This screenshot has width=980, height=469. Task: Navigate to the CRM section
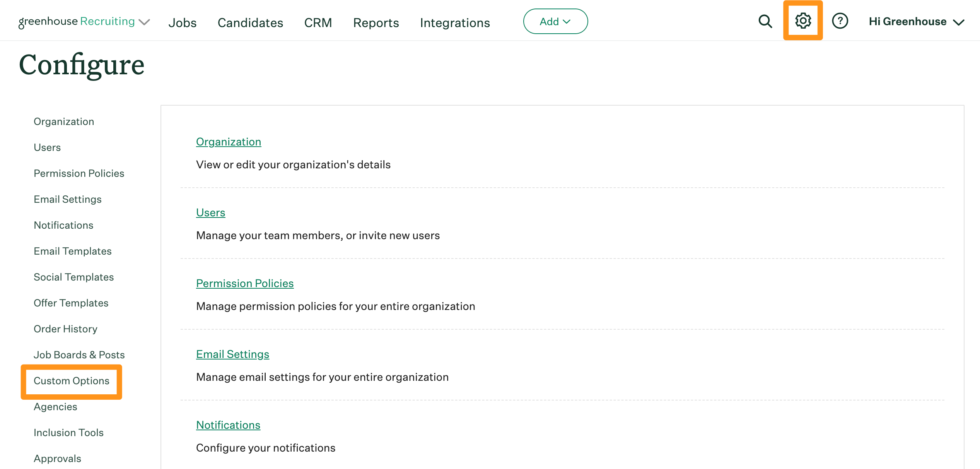pos(318,22)
